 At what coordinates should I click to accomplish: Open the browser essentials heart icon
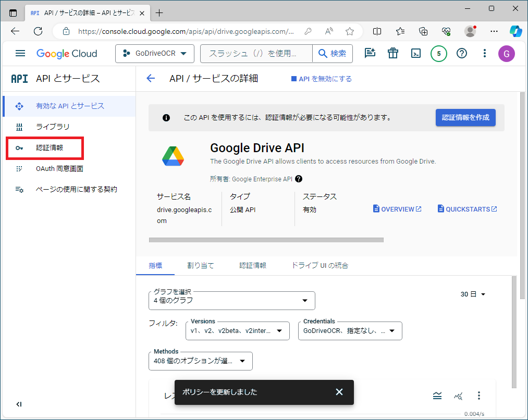point(446,31)
